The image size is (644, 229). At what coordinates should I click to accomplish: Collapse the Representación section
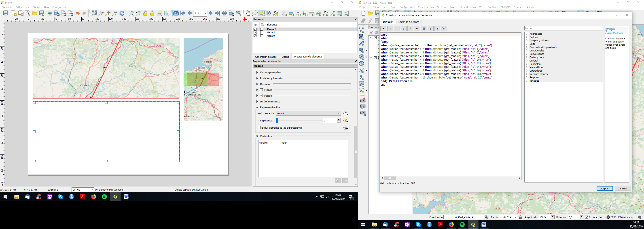coord(257,108)
